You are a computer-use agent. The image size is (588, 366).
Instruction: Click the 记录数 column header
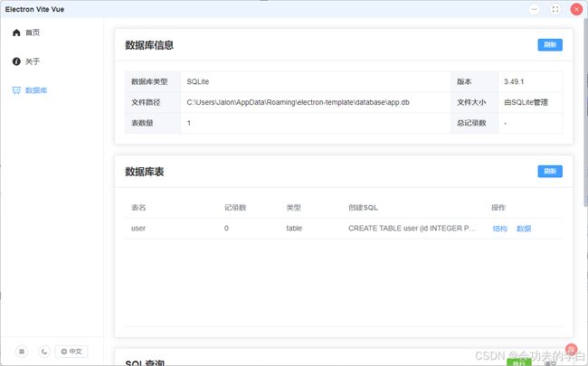click(235, 208)
